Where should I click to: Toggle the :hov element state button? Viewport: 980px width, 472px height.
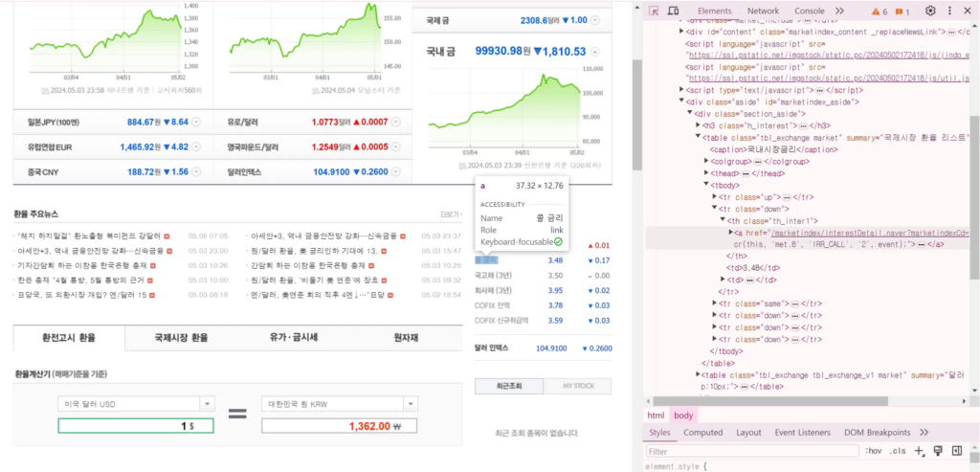pos(873,451)
